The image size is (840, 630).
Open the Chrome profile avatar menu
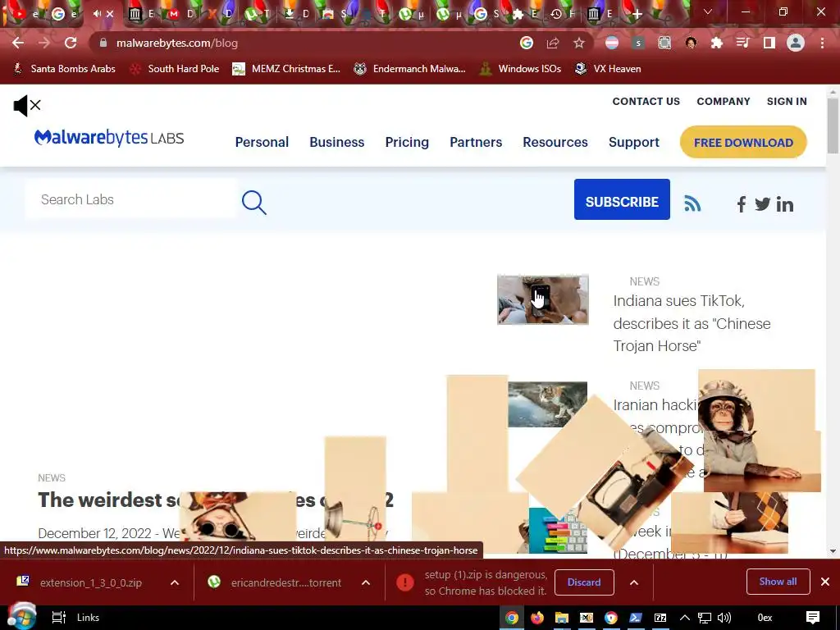796,43
